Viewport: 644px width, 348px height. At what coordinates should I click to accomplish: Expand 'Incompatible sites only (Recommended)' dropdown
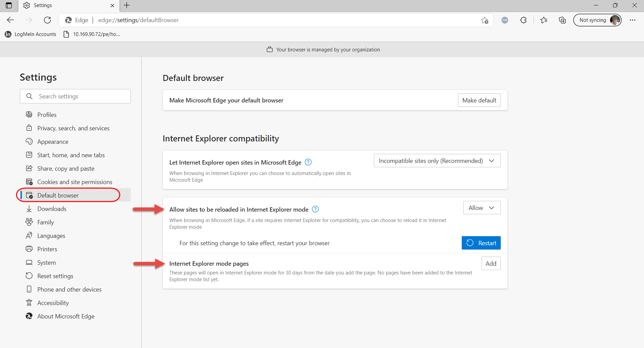[x=437, y=161]
